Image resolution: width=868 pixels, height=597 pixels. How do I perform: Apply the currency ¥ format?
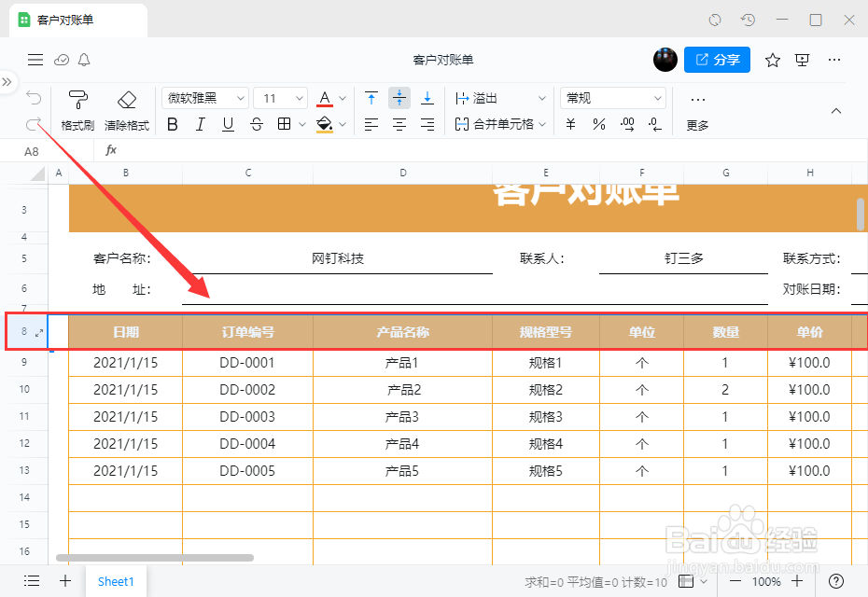tap(570, 123)
